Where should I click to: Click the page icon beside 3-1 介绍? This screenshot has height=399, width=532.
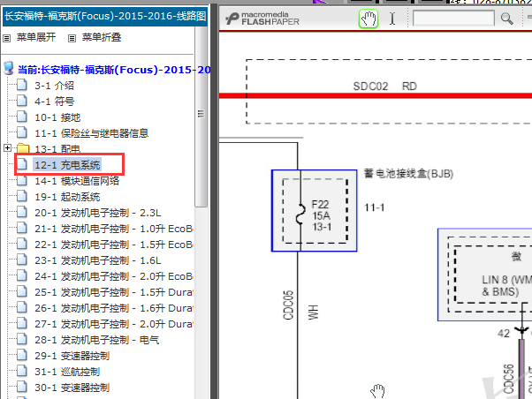tap(22, 85)
